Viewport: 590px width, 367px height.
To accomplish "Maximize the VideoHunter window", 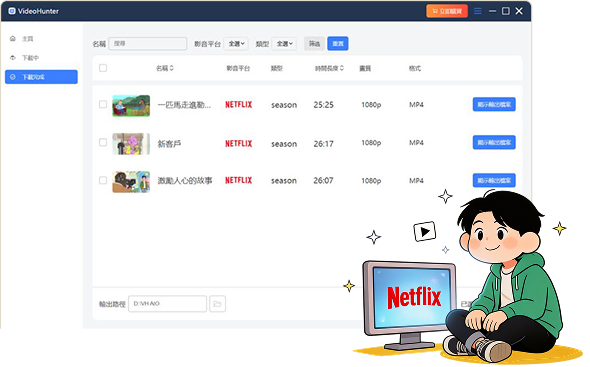I will point(506,11).
